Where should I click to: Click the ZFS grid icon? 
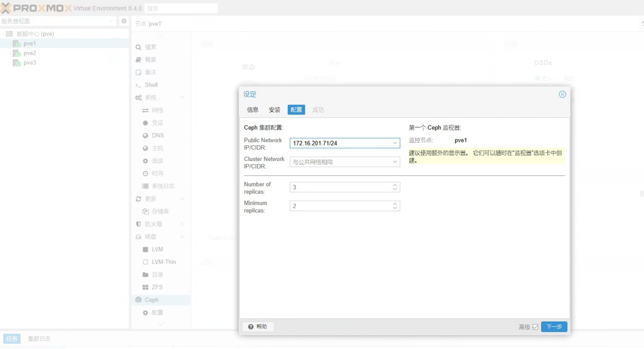[x=145, y=287]
